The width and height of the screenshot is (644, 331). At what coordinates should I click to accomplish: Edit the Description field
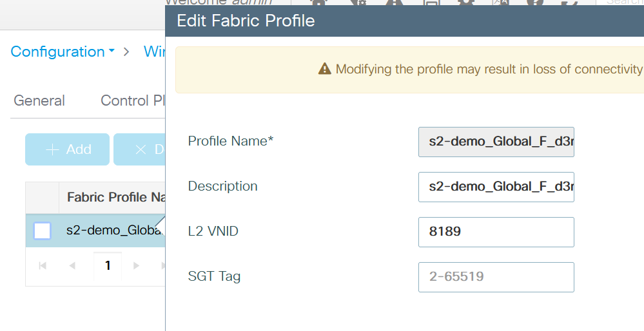[496, 187]
